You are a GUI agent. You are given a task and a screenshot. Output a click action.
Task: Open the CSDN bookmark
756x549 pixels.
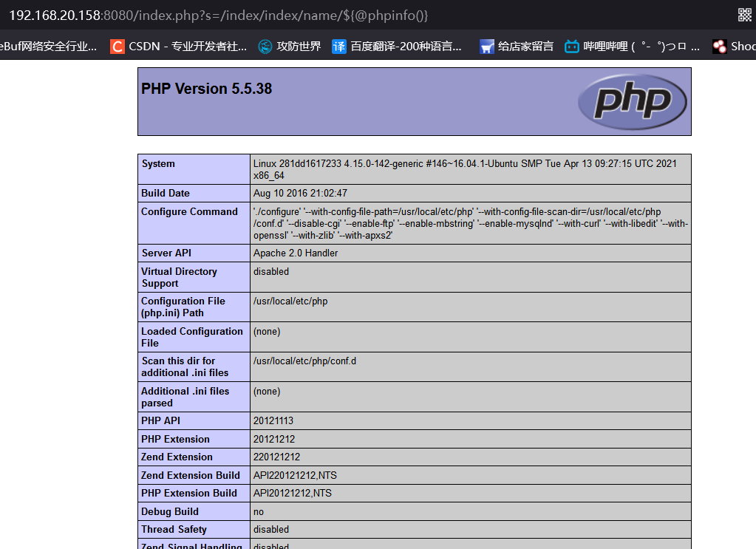pos(179,47)
